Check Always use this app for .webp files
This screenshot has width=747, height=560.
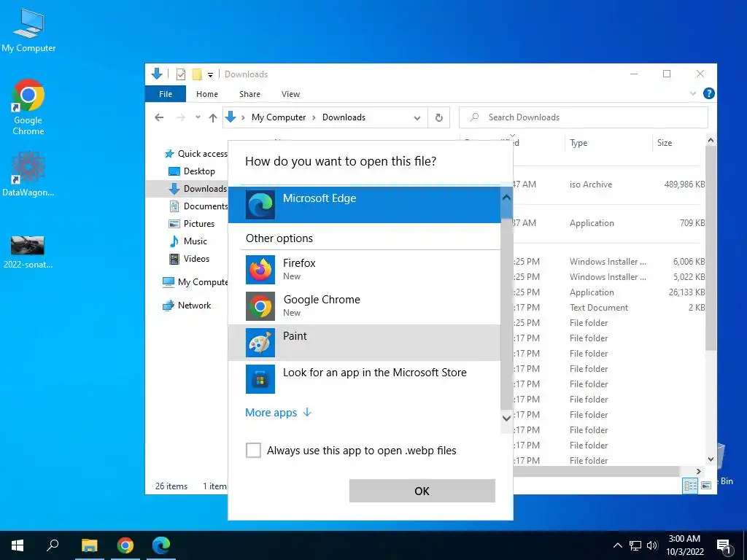click(x=253, y=450)
